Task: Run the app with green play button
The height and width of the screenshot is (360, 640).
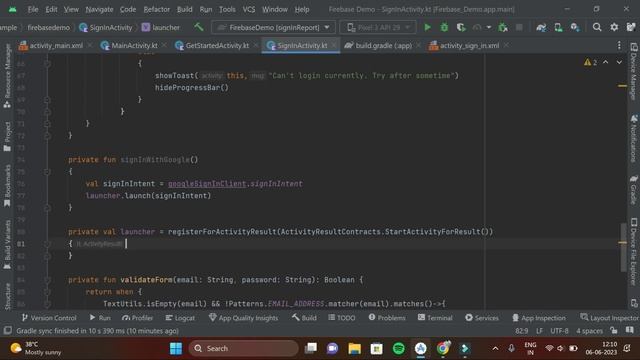Action: click(x=427, y=27)
